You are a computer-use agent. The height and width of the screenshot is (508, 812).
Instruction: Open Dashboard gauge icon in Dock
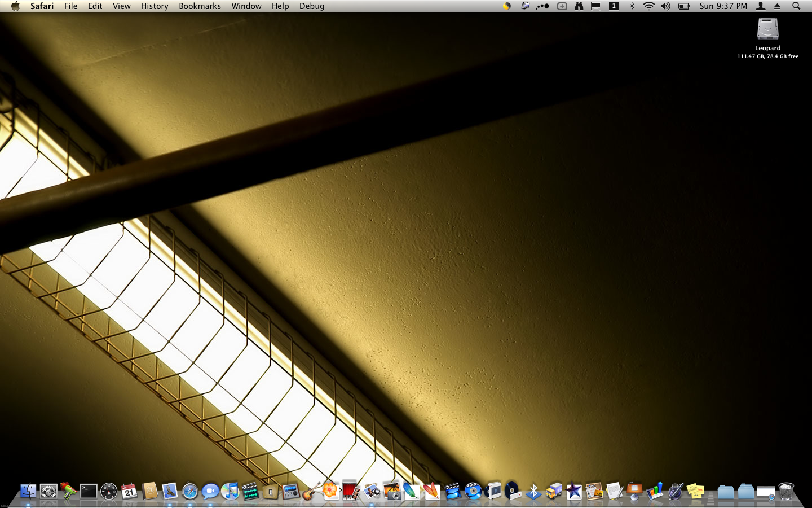tap(109, 491)
